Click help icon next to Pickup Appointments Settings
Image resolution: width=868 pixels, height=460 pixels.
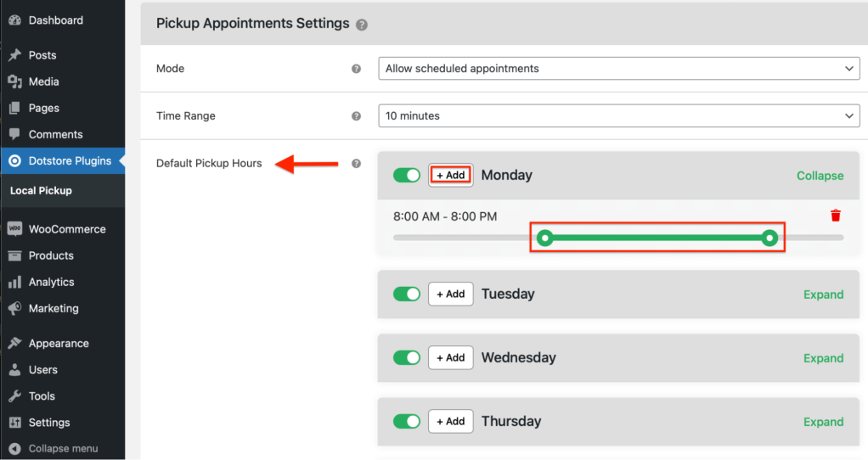pos(363,25)
